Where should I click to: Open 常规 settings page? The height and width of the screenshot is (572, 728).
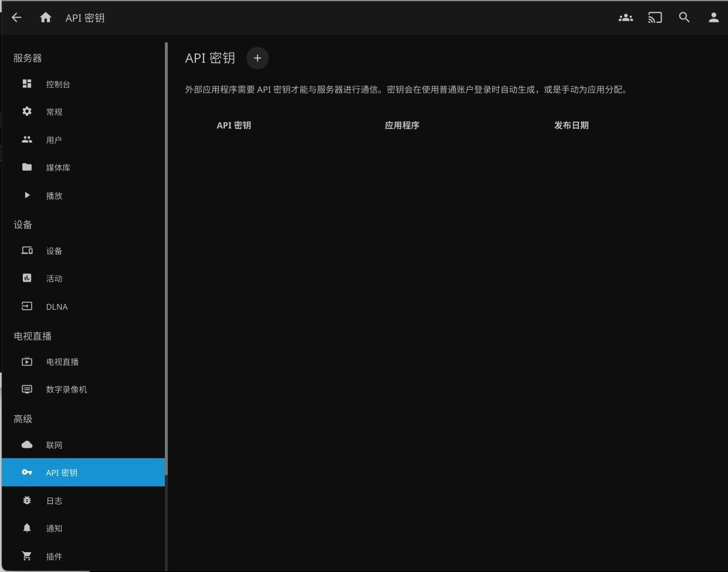point(83,111)
